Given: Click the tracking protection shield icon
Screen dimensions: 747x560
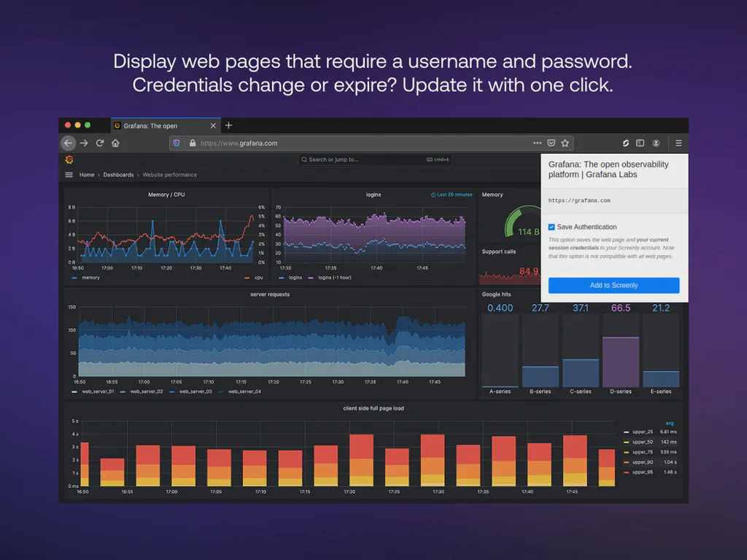Looking at the screenshot, I should [x=176, y=143].
